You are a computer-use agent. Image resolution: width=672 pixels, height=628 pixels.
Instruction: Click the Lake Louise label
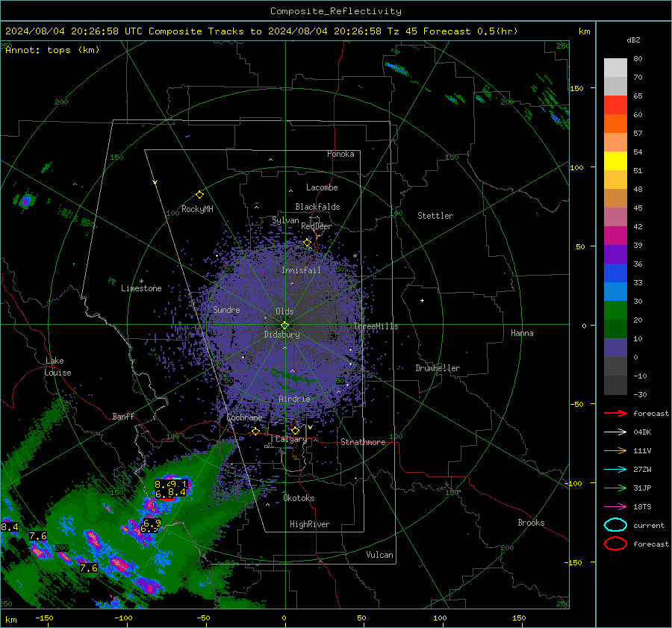57,367
